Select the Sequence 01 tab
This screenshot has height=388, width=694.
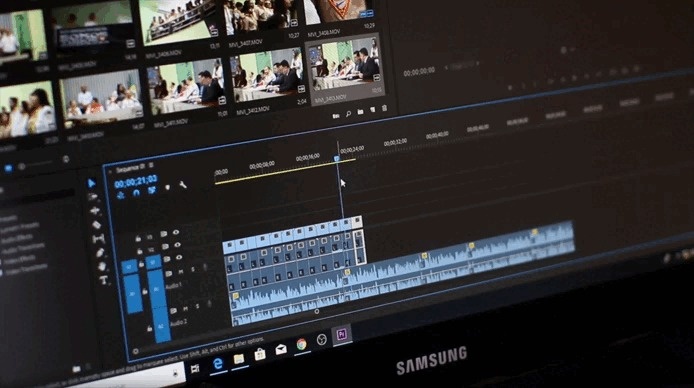click(x=130, y=168)
